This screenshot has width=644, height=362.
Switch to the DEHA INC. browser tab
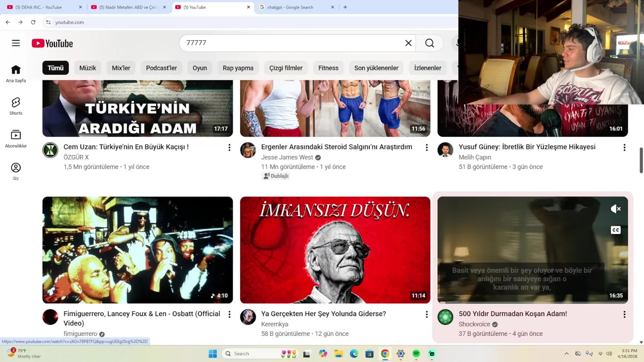click(43, 7)
